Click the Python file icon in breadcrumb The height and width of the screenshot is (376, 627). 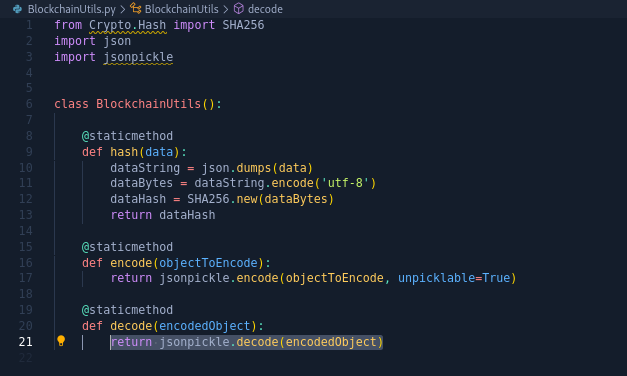coord(17,9)
